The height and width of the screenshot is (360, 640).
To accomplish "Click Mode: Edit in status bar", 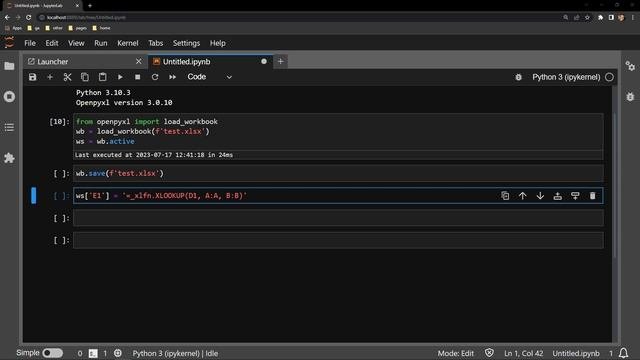I will pos(456,353).
